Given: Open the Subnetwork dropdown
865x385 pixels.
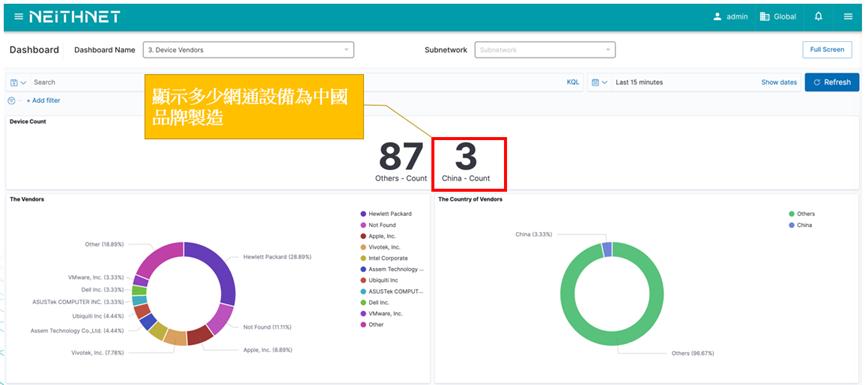Looking at the screenshot, I should 545,50.
